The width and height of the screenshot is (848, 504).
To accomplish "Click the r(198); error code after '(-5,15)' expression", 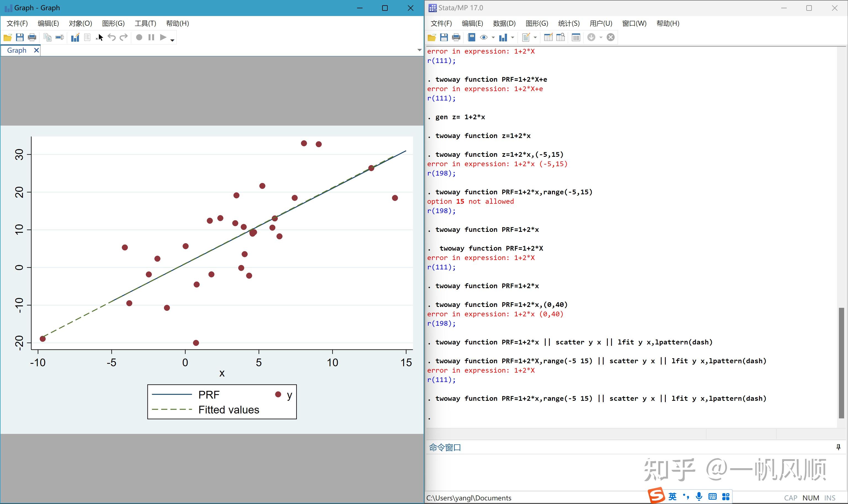I will pyautogui.click(x=441, y=173).
